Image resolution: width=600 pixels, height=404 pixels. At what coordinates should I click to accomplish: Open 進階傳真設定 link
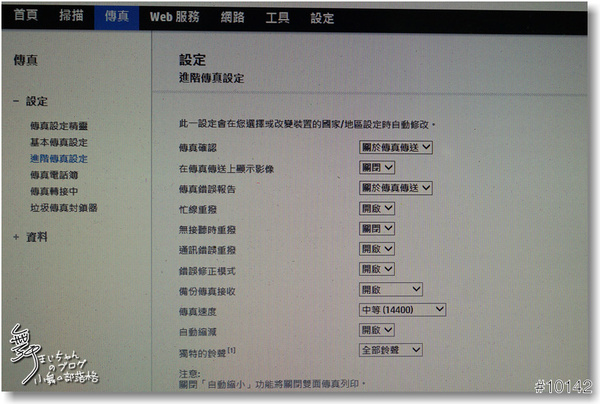[x=59, y=159]
